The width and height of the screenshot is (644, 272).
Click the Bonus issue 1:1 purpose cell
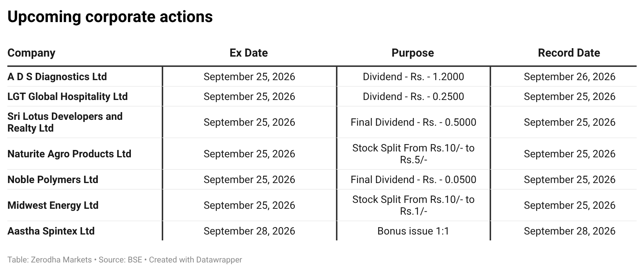(x=413, y=231)
